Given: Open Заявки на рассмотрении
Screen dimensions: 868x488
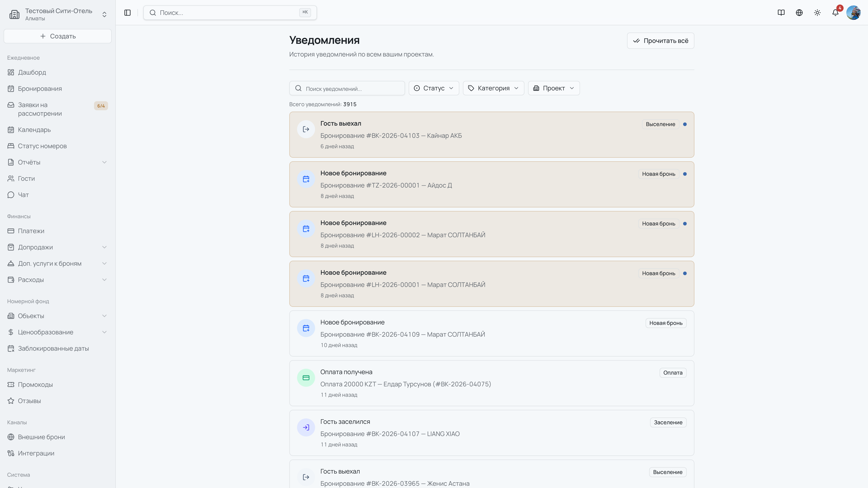Looking at the screenshot, I should [x=58, y=109].
